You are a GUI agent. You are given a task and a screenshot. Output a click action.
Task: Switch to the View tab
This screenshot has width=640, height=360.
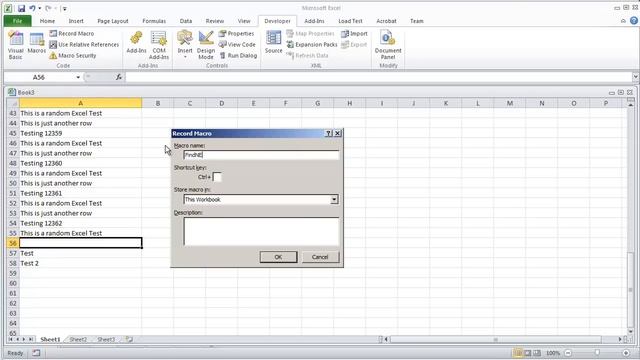(x=244, y=21)
